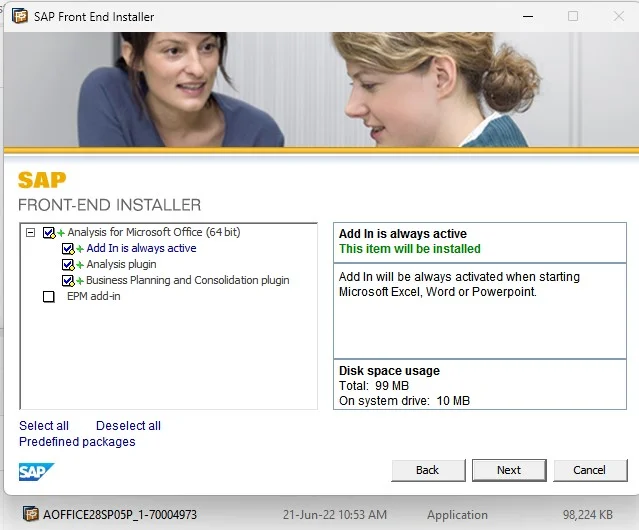
Task: Click the Deselect all link
Action: point(128,426)
